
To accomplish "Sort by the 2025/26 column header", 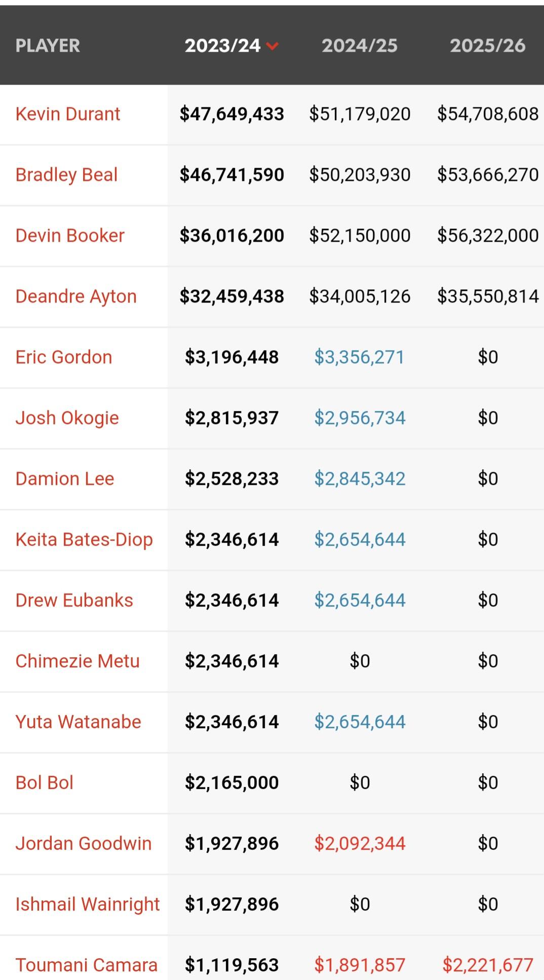I will [487, 46].
